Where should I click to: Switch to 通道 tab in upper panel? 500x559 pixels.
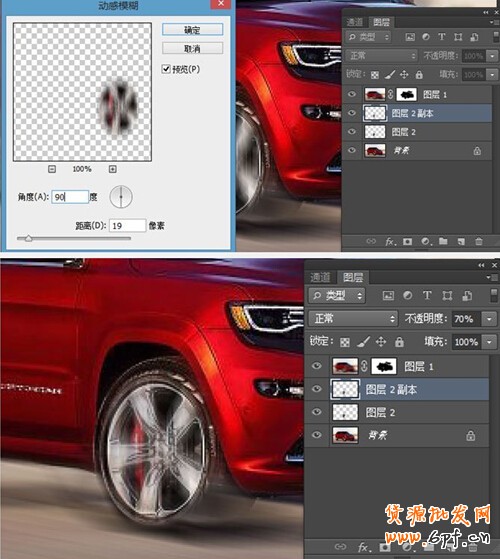[x=355, y=22]
